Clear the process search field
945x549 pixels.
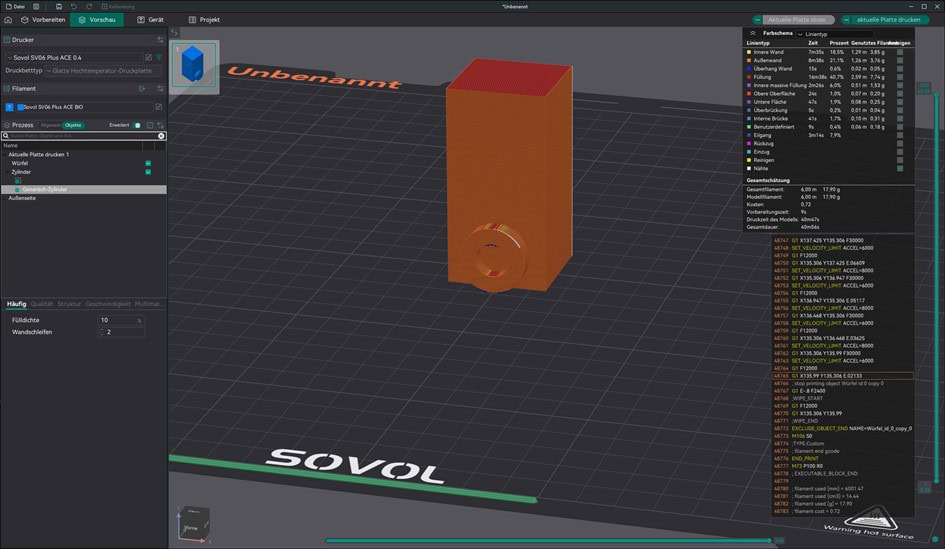pos(161,135)
